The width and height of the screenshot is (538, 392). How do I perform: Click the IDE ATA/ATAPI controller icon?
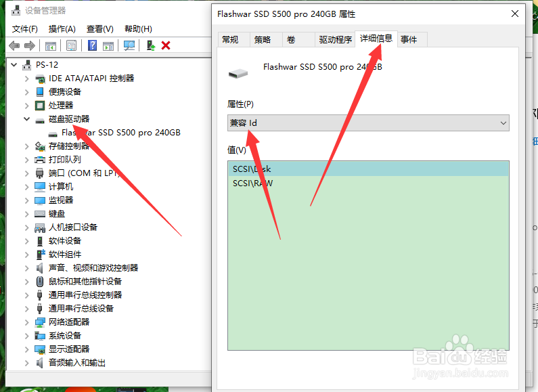click(40, 79)
